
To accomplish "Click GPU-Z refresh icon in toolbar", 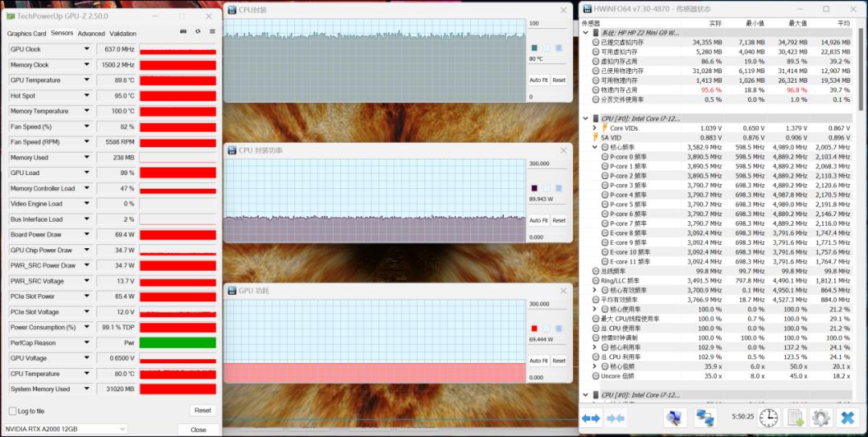I will 198,32.
